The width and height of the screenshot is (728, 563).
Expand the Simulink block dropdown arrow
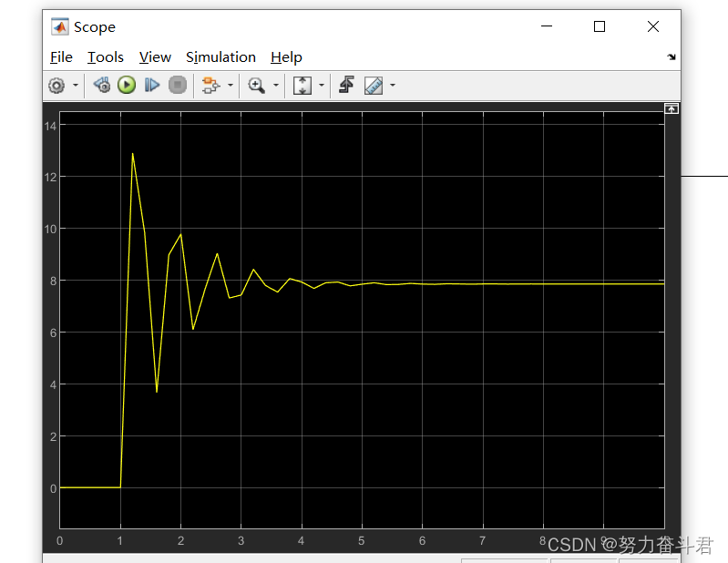pos(231,86)
